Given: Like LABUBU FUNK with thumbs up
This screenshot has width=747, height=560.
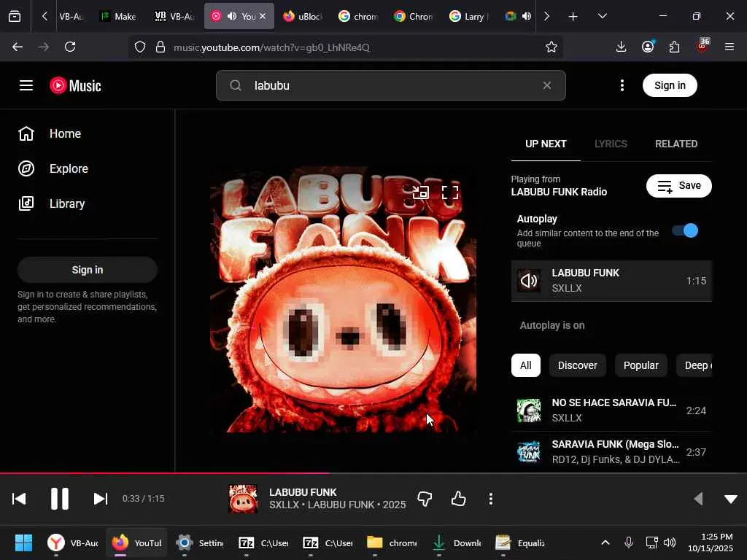Looking at the screenshot, I should [x=458, y=499].
